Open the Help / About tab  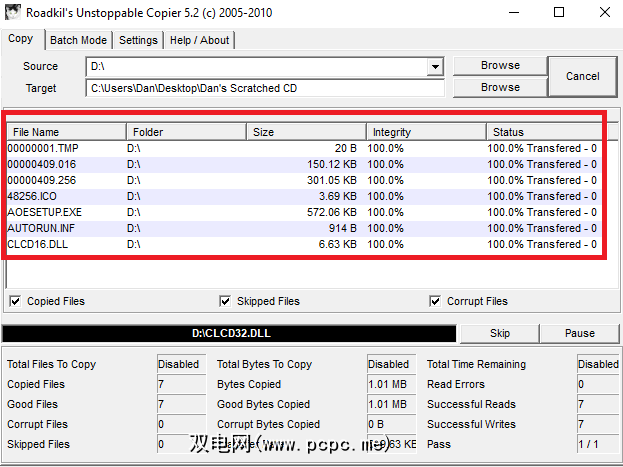[199, 40]
